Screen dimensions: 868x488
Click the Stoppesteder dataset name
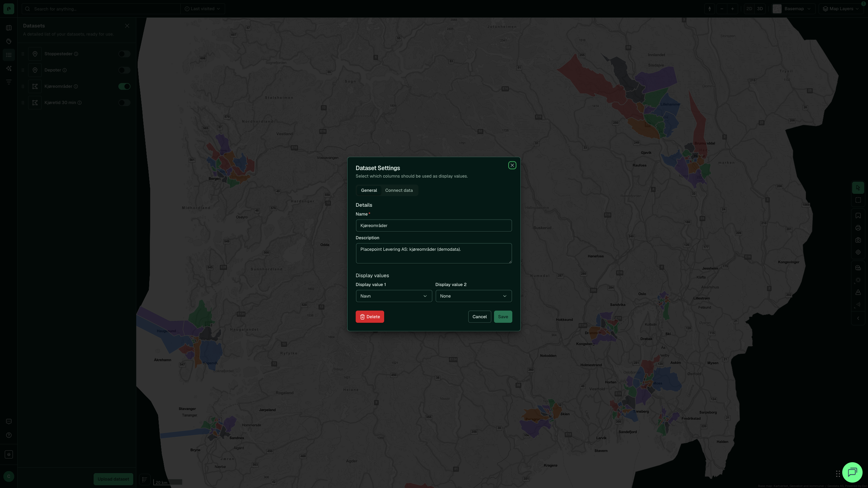tap(58, 54)
